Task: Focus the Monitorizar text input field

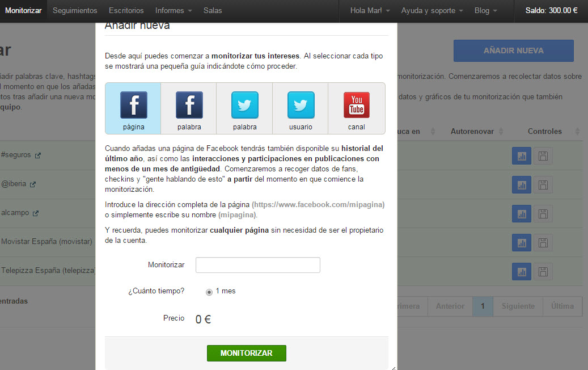Action: point(257,265)
